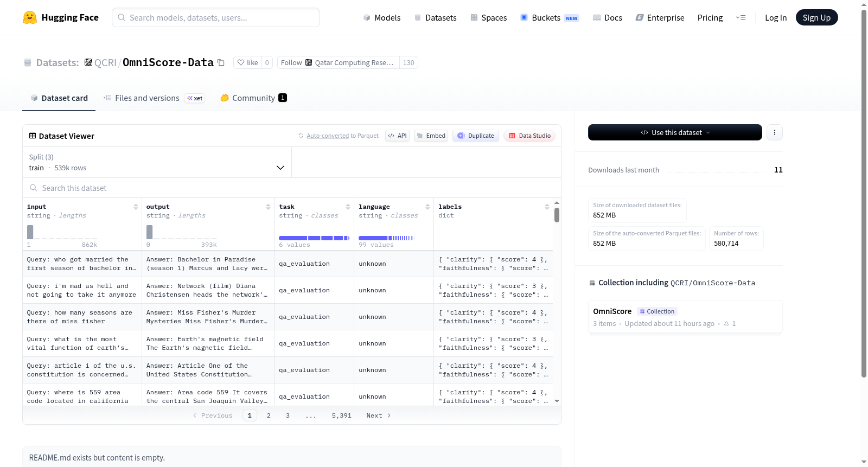The width and height of the screenshot is (868, 467).
Task: Click the 'article i of the u.s. constitution' cell
Action: (82, 370)
